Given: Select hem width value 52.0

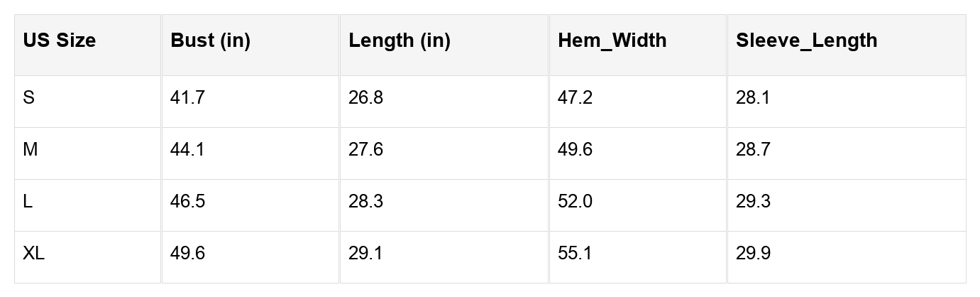Looking at the screenshot, I should click(x=575, y=201).
